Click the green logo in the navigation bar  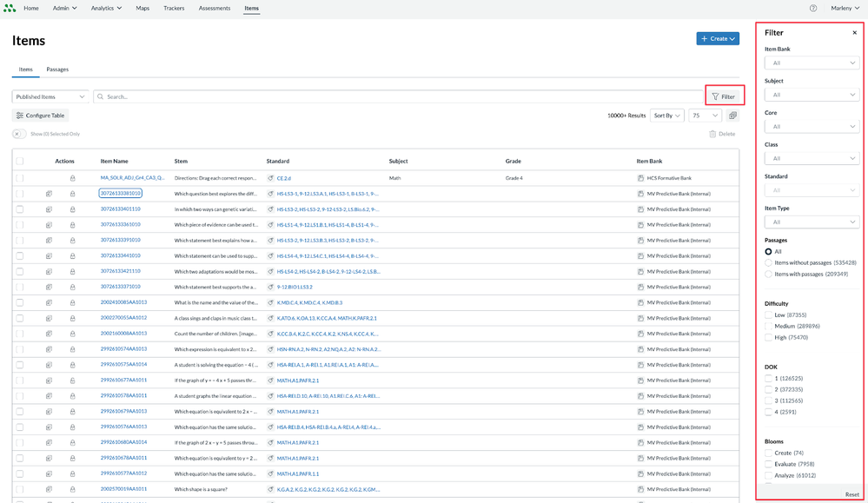point(10,8)
